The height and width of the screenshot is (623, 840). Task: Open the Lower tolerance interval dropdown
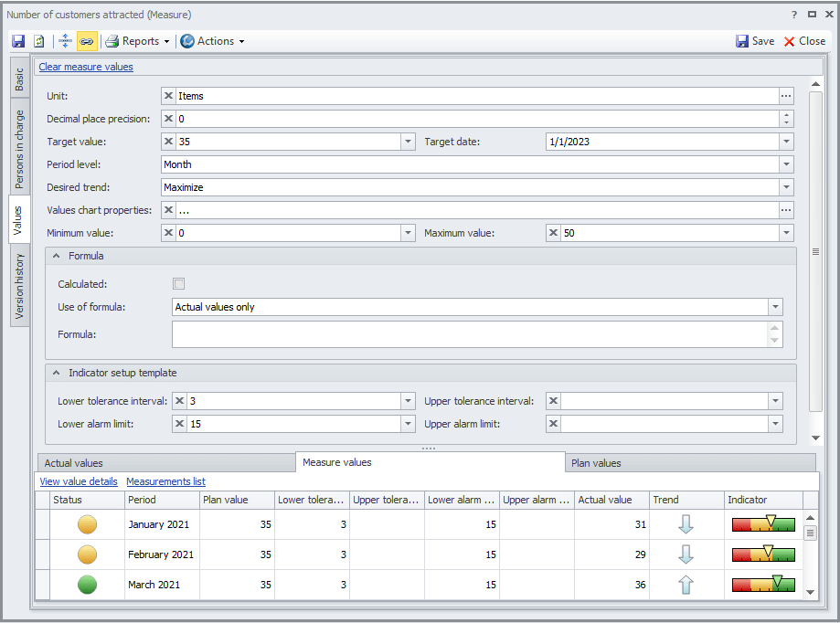tap(408, 401)
